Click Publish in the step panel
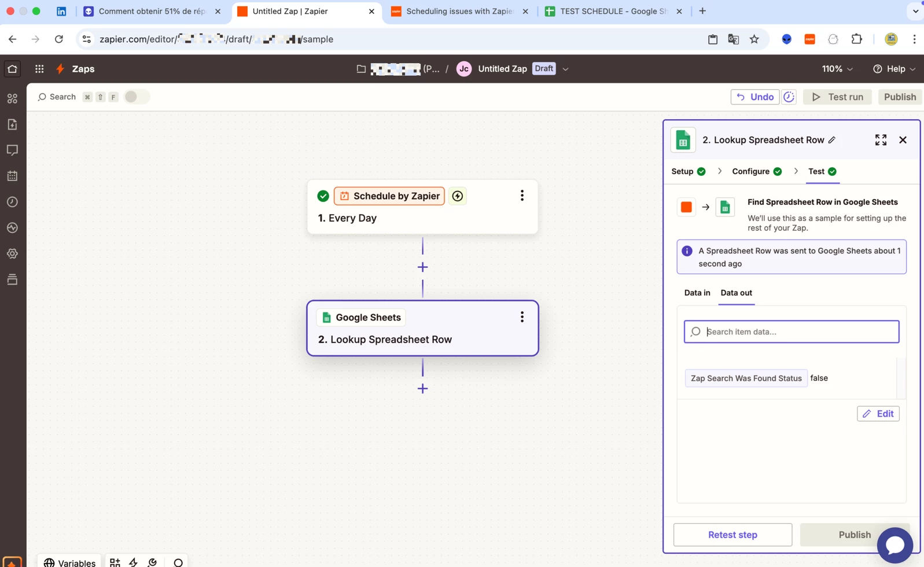 [855, 535]
